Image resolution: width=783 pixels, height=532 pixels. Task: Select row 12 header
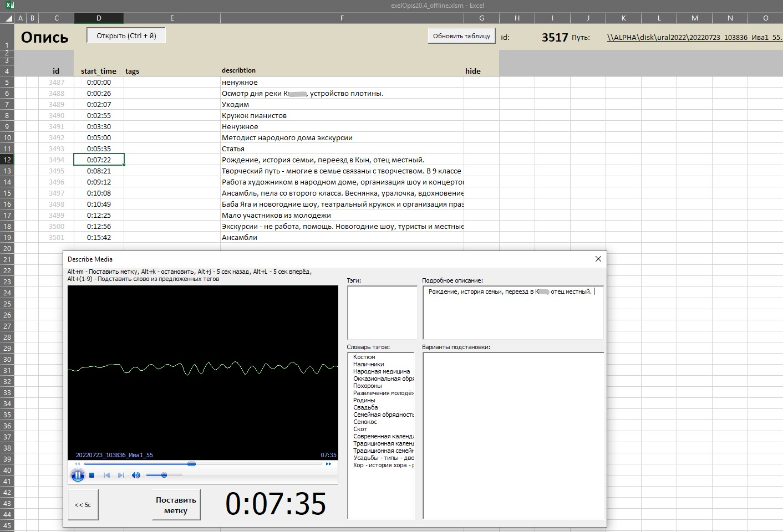pos(7,160)
